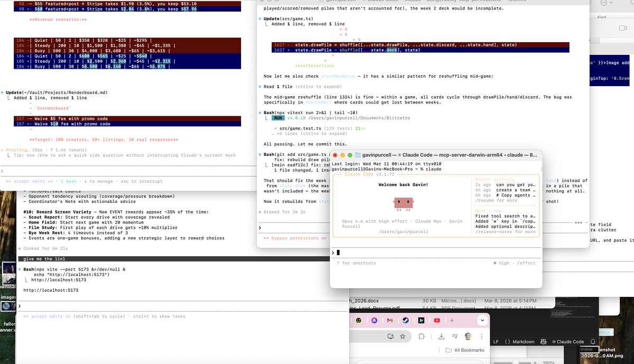Image resolution: width=634 pixels, height=364 pixels.
Task: Open the All Bookmarks folder
Action: pos(465,350)
